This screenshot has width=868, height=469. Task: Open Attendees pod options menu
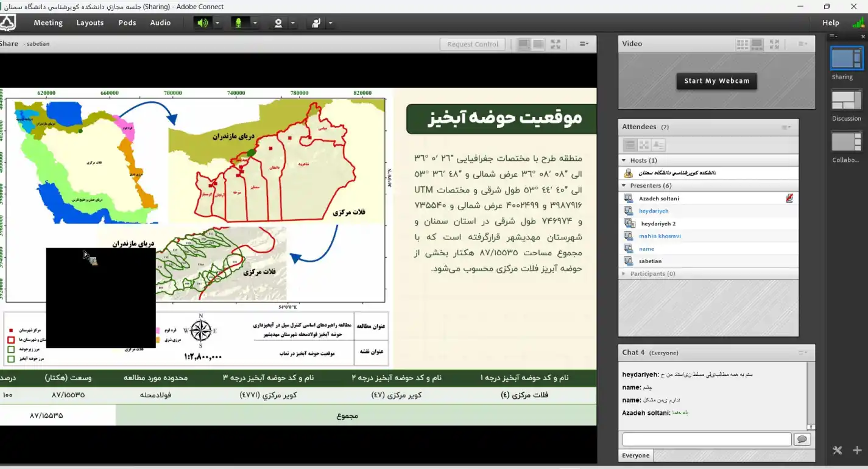coord(786,127)
